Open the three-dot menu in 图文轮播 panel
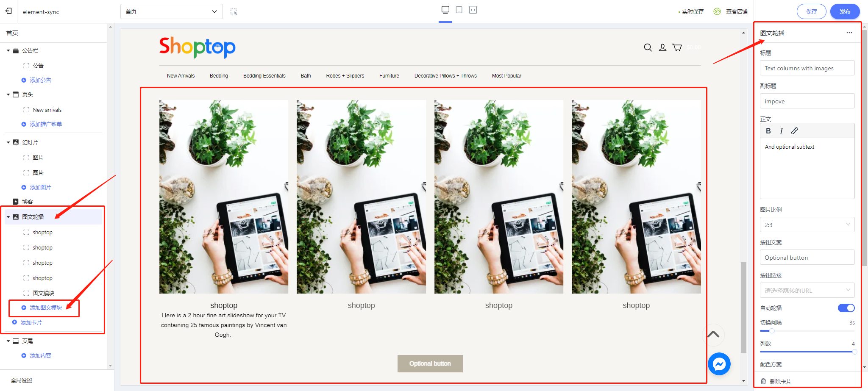Viewport: 868px width, 391px height. tap(849, 33)
